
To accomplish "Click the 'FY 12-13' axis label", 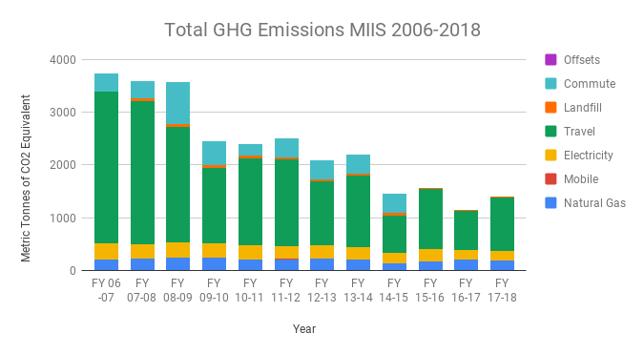I will 322,290.
